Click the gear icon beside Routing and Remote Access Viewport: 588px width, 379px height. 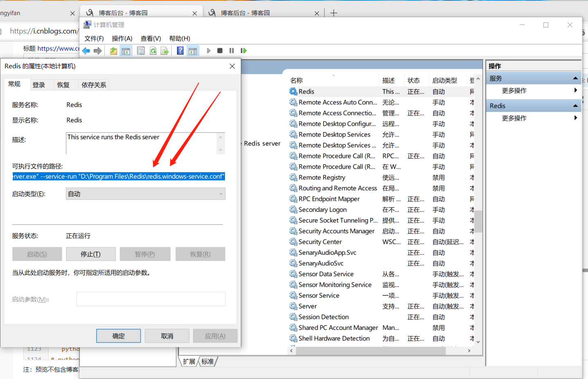pos(293,188)
